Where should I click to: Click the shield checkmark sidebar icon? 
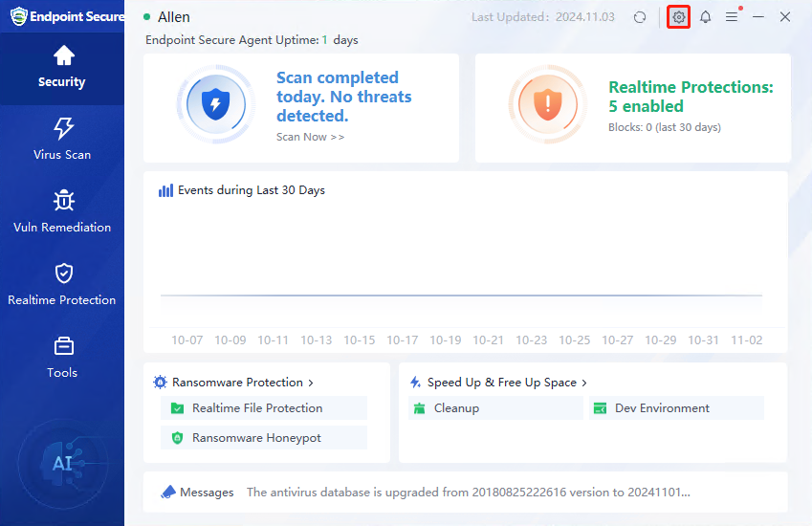[x=64, y=274]
